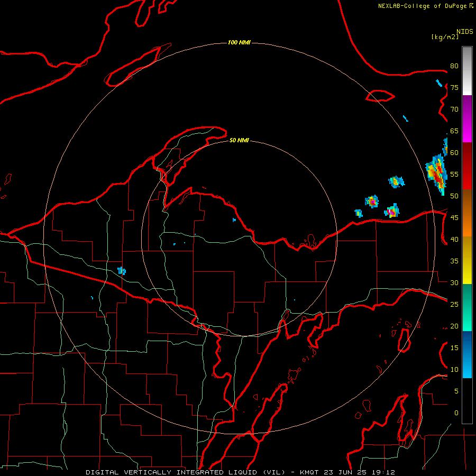
Task: Click the 35 value on the VIL scale
Action: (454, 261)
